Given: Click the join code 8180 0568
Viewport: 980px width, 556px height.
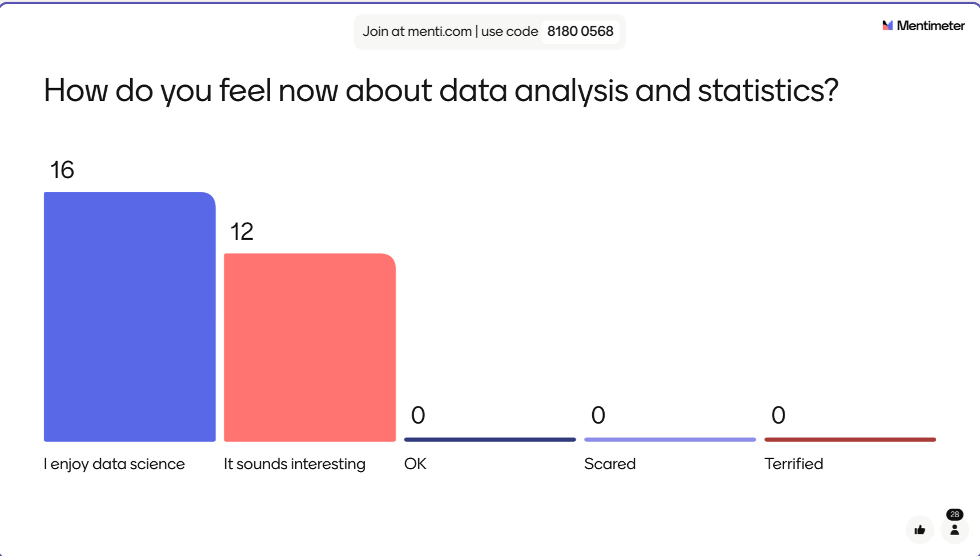Looking at the screenshot, I should pos(580,31).
